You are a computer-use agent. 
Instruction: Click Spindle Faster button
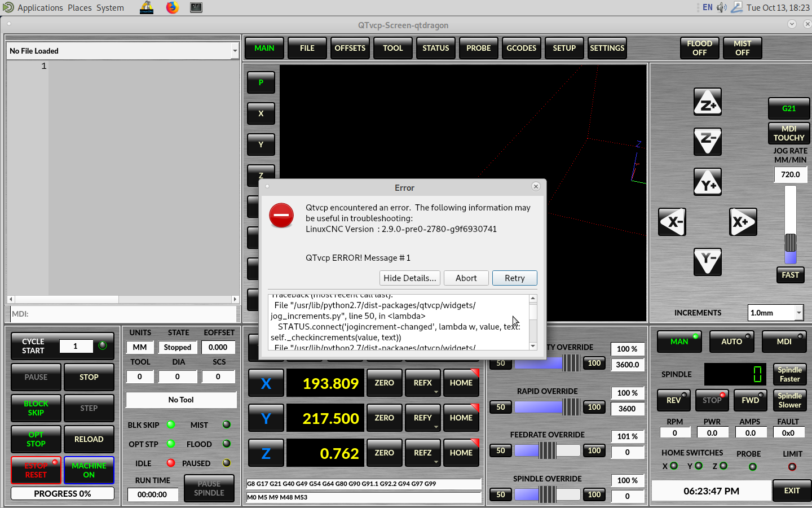tap(790, 375)
